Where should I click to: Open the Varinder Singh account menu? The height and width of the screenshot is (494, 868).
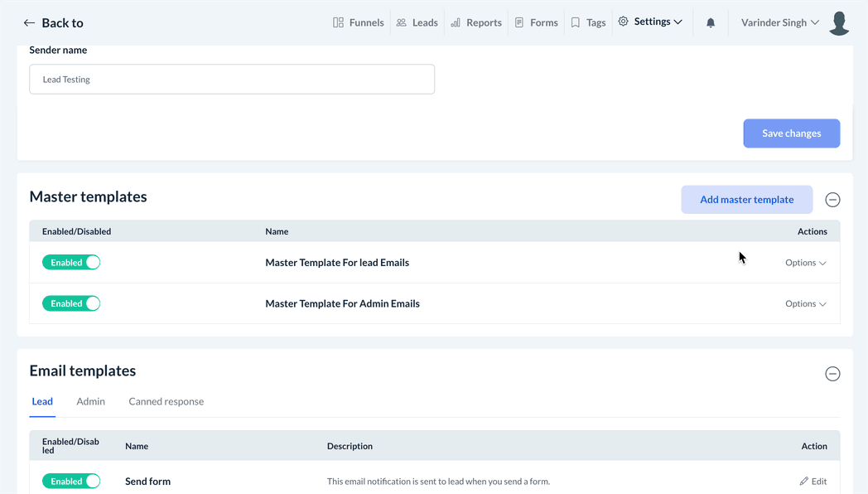pyautogui.click(x=779, y=22)
